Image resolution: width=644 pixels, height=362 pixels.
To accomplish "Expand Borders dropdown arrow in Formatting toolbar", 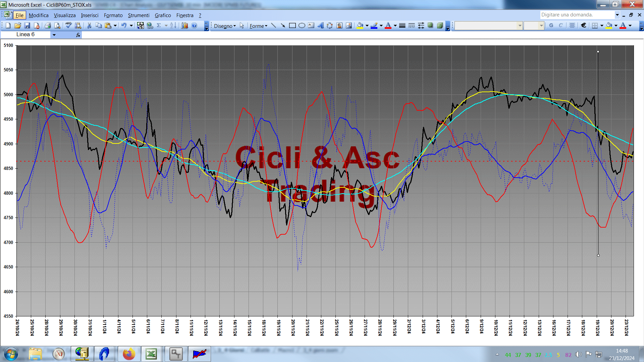I will point(602,25).
